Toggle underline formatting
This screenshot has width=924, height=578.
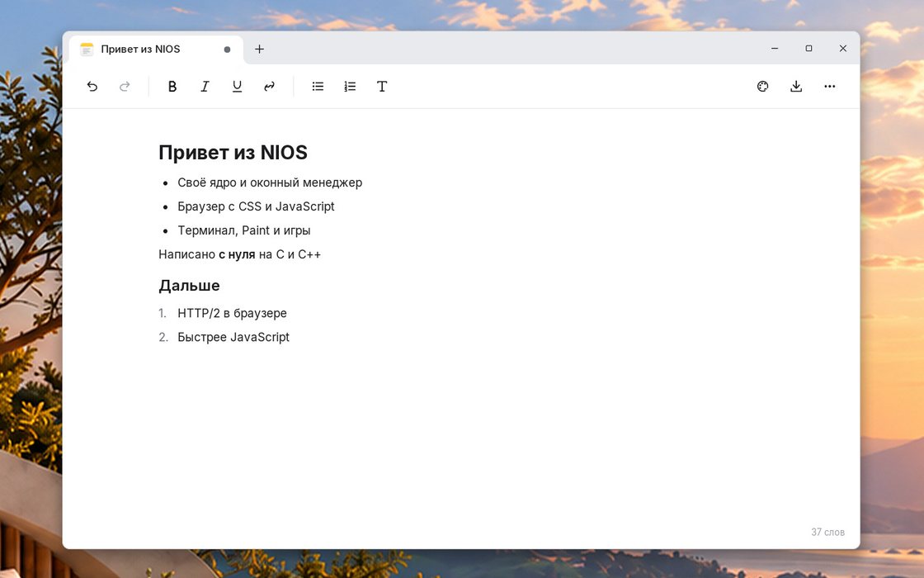pos(237,87)
